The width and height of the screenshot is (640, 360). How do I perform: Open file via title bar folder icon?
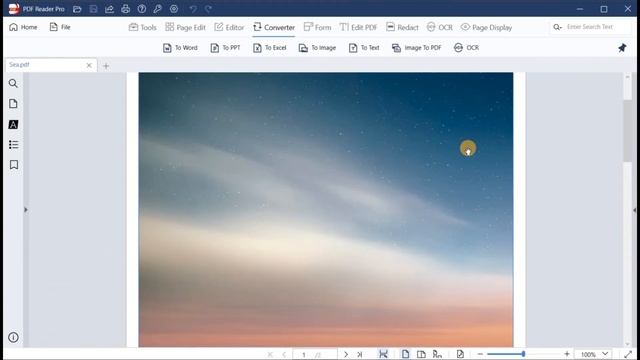click(77, 9)
